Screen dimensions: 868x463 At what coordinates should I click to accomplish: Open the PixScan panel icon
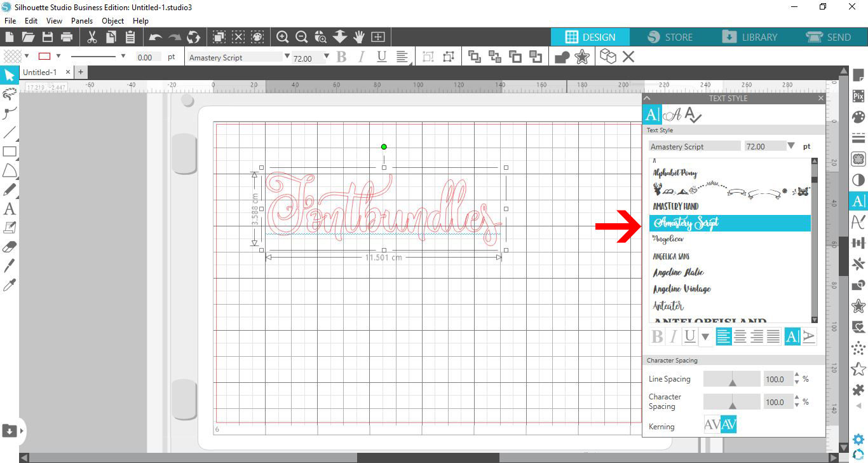coord(858,97)
